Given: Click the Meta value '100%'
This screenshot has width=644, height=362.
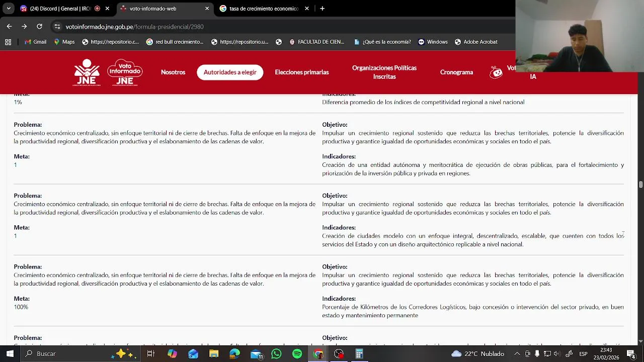Looking at the screenshot, I should tap(21, 307).
